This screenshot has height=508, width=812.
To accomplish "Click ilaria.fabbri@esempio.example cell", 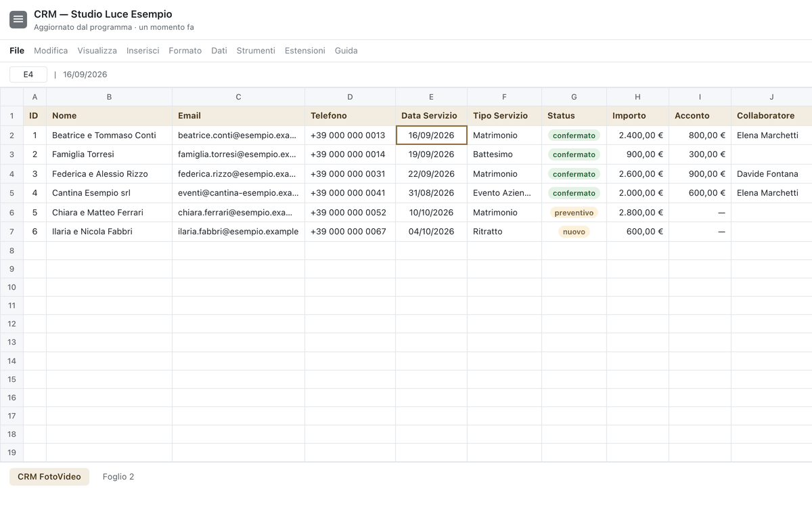I will 239,232.
